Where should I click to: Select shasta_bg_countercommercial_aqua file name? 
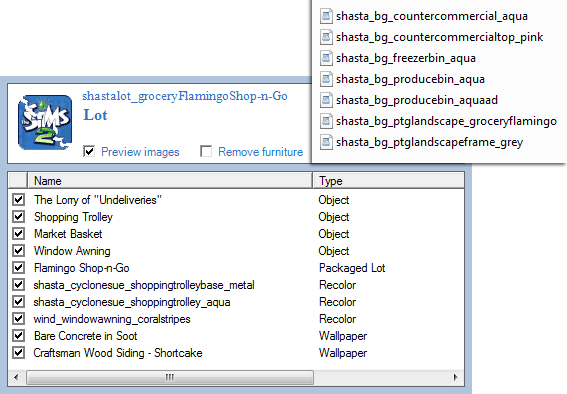432,16
